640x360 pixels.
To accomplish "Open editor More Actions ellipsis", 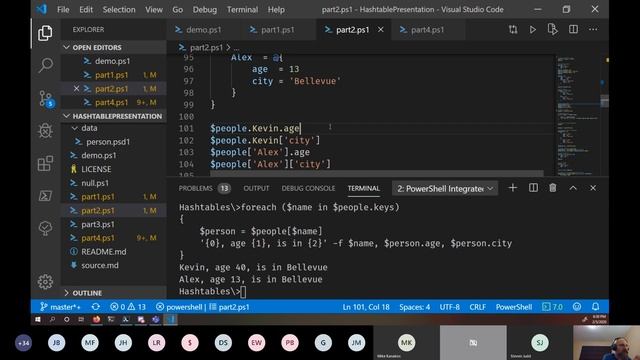I will (593, 29).
